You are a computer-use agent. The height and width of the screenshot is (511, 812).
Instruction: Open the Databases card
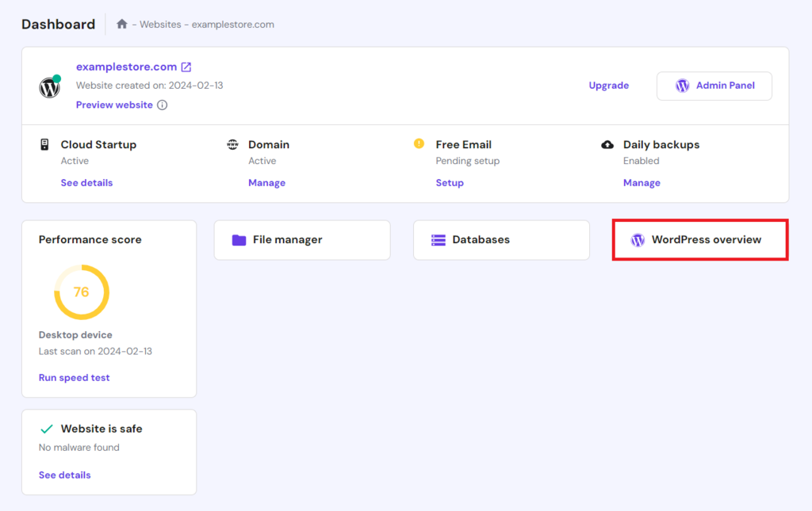pyautogui.click(x=501, y=240)
